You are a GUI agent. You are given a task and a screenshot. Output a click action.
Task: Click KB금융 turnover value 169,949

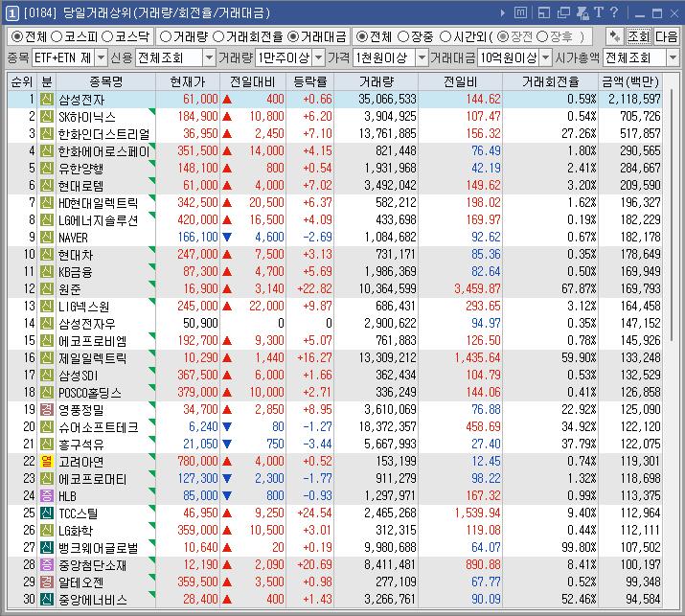(640, 272)
